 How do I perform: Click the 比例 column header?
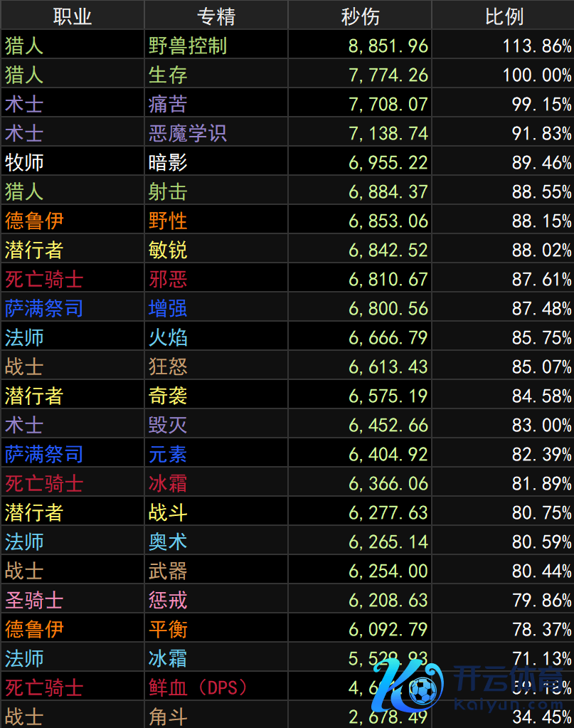(x=504, y=16)
